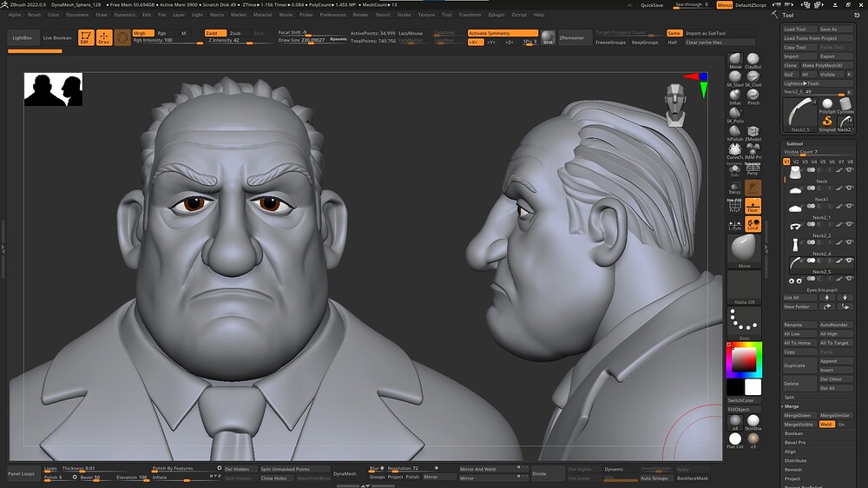Activate the ZModeler brush
Viewport: 868px width, 488px height.
pos(753,133)
